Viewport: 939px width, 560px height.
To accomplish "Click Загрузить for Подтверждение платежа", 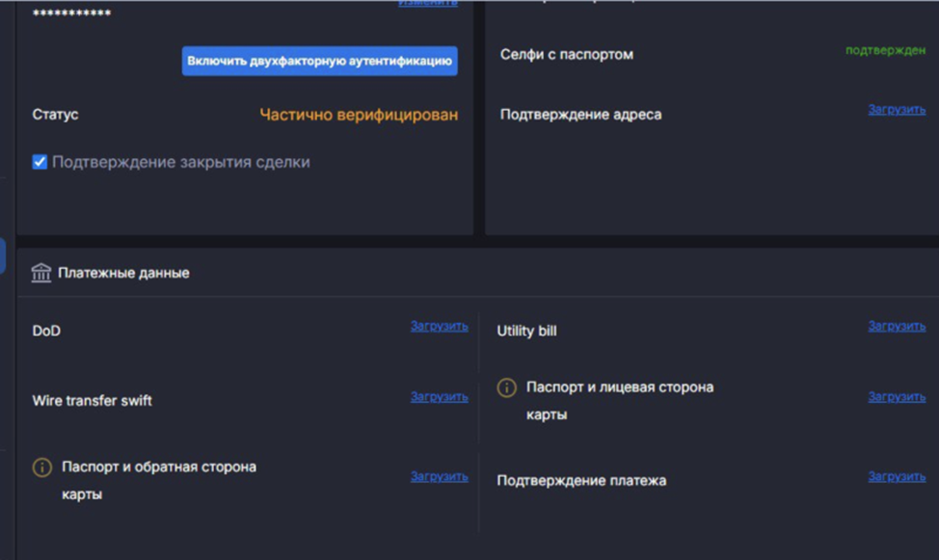I will coord(897,476).
